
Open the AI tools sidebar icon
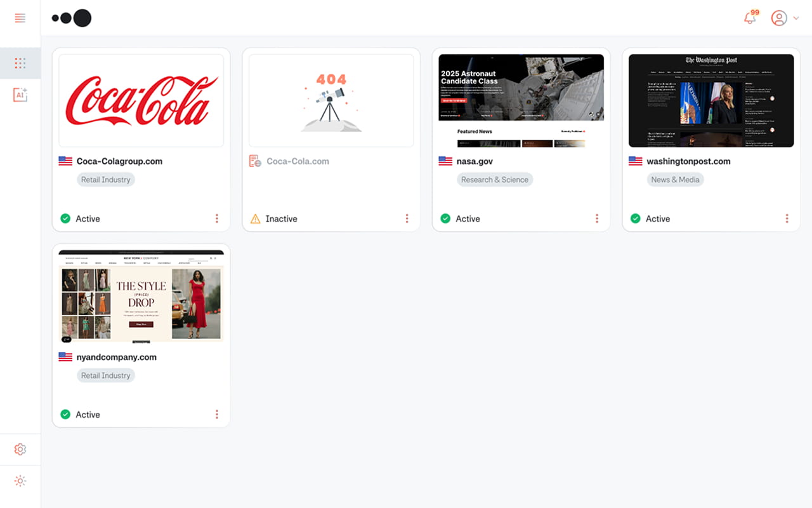click(x=20, y=95)
